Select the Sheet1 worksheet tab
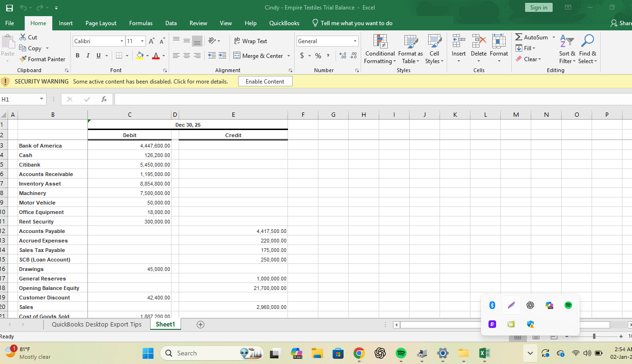Viewport: 632px width, 364px height. (165, 325)
